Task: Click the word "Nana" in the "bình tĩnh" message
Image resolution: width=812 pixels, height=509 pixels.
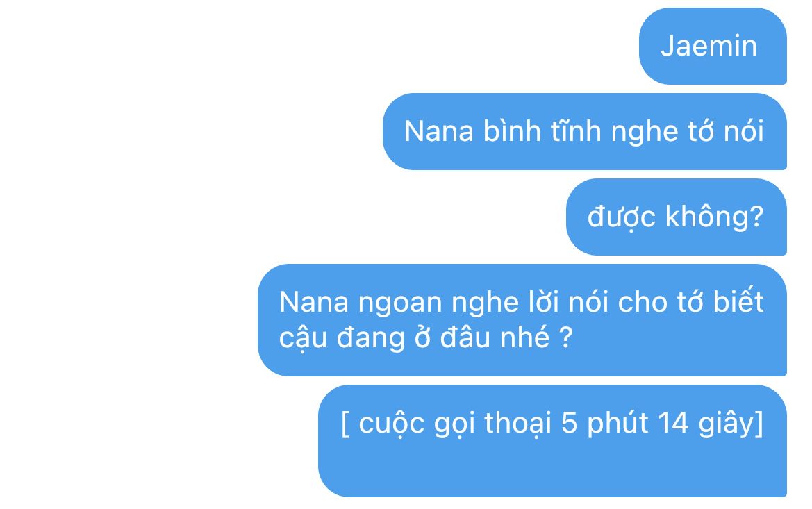Action: tap(438, 131)
